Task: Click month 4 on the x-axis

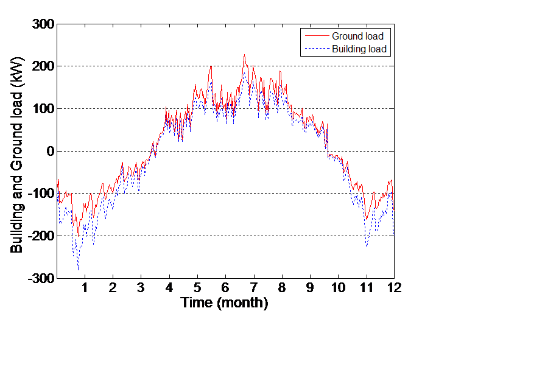Action: point(169,288)
